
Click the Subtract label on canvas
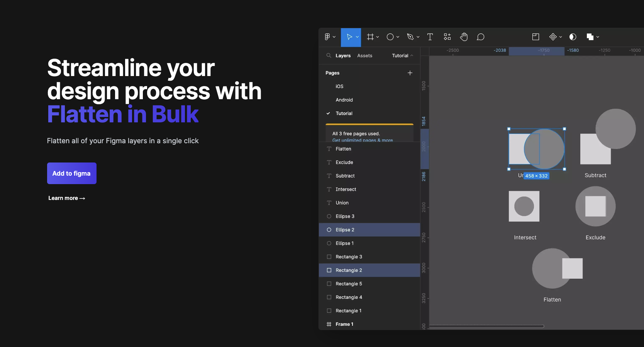(595, 175)
